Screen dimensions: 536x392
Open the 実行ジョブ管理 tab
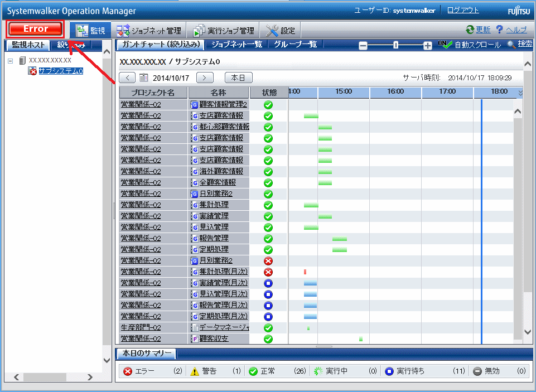click(x=223, y=31)
